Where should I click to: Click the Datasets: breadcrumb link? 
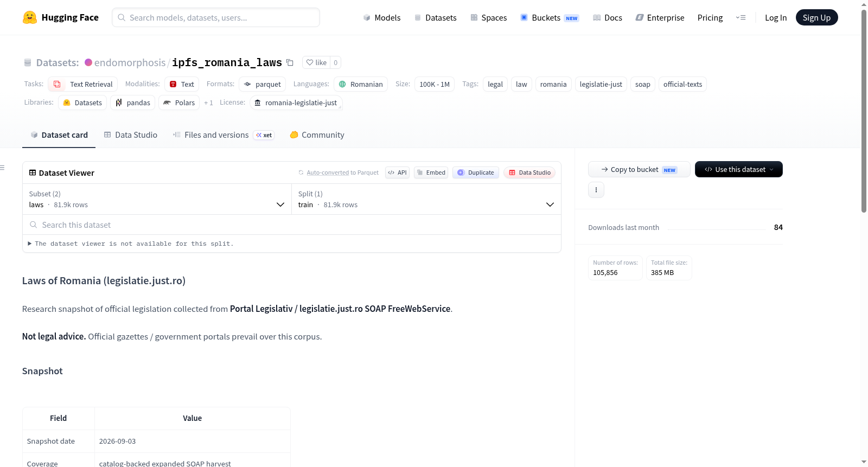point(58,62)
